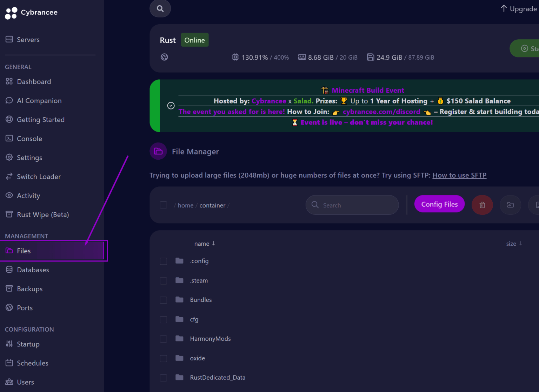Screen dimensions: 539x392
Task: Toggle the select-all checkbox beside the path
Action: click(x=164, y=205)
